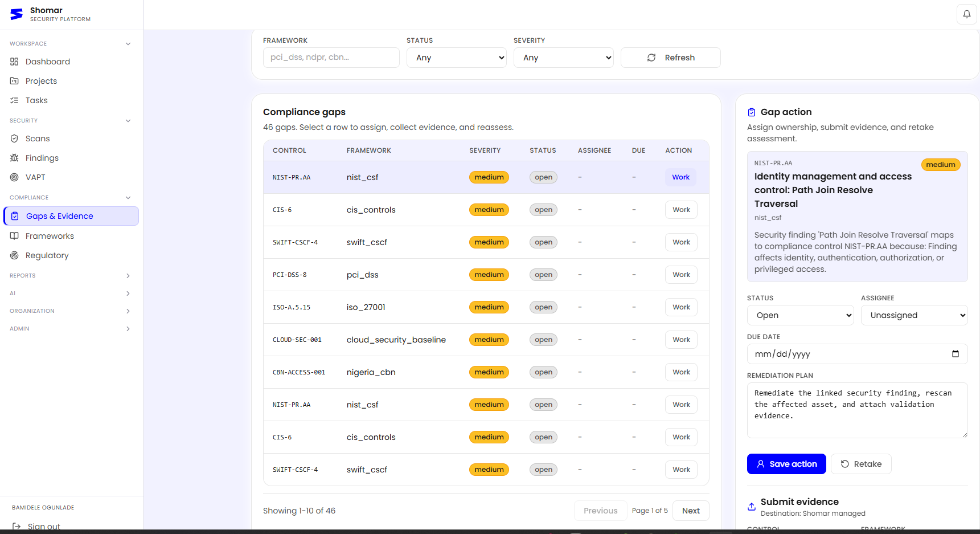This screenshot has height=534, width=980.
Task: Click the Tasks list icon
Action: click(14, 100)
